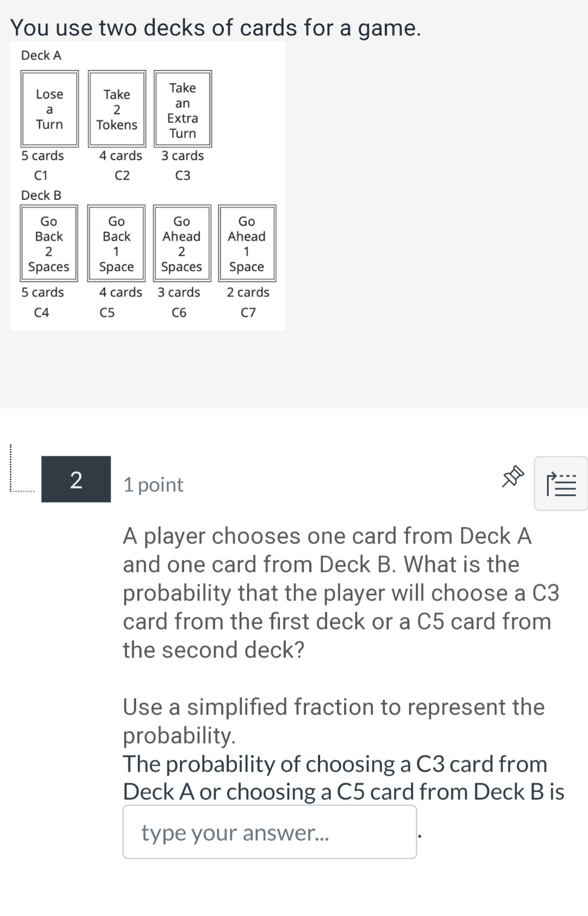The height and width of the screenshot is (916, 588).
Task: Select the C1 'Lose a Turn' card
Action: pos(48,108)
